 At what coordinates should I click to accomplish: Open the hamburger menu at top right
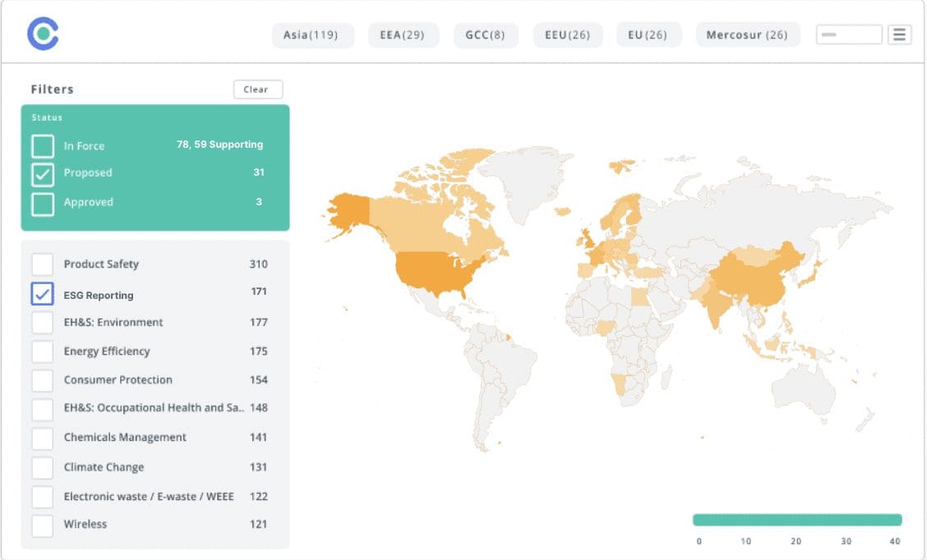coord(899,34)
